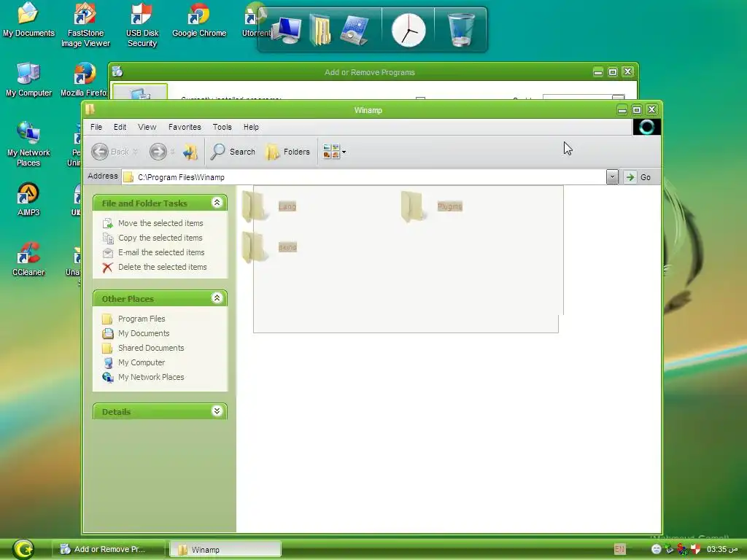Click the Winamp taskbar button

(225, 549)
